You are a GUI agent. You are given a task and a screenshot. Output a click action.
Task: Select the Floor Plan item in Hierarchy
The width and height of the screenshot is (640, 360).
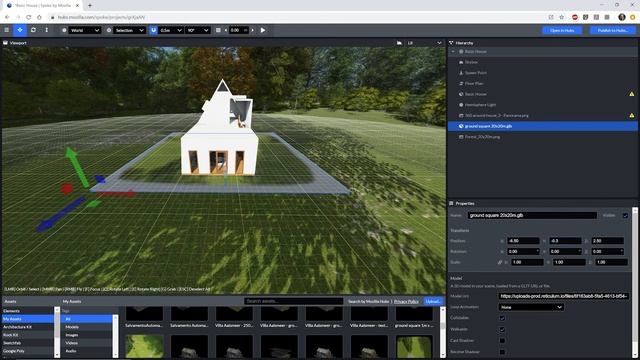coord(474,83)
